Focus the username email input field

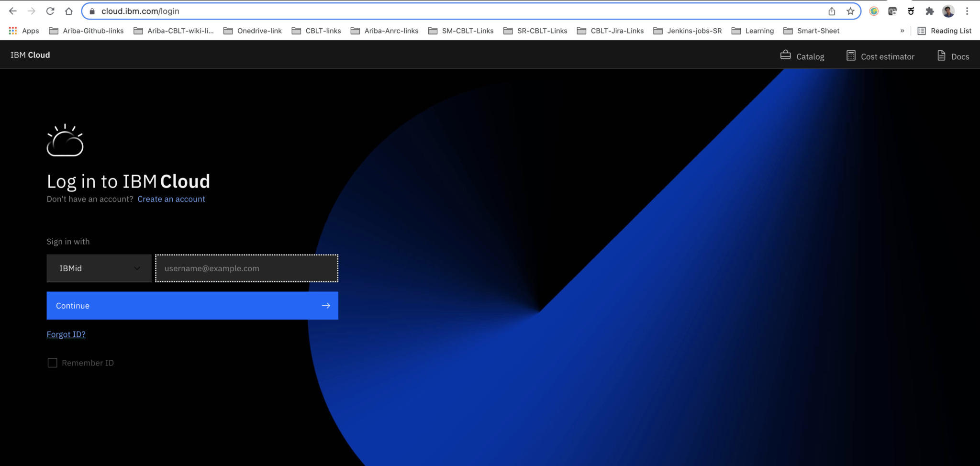(246, 268)
